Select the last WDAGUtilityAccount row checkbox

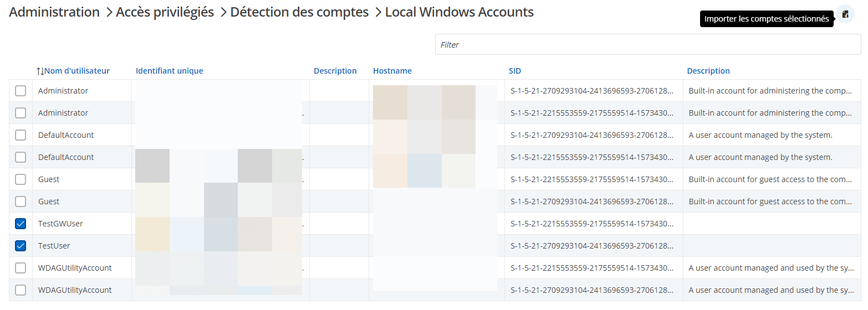point(21,290)
